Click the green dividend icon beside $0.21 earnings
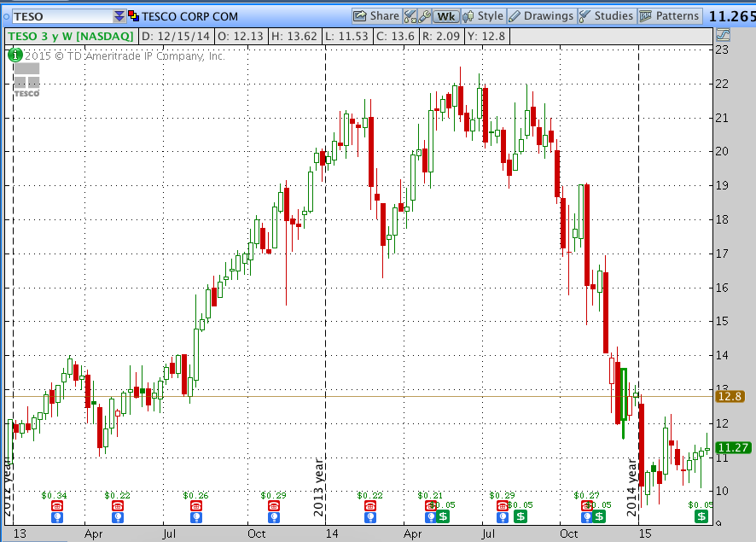This screenshot has width=756, height=542. (443, 517)
